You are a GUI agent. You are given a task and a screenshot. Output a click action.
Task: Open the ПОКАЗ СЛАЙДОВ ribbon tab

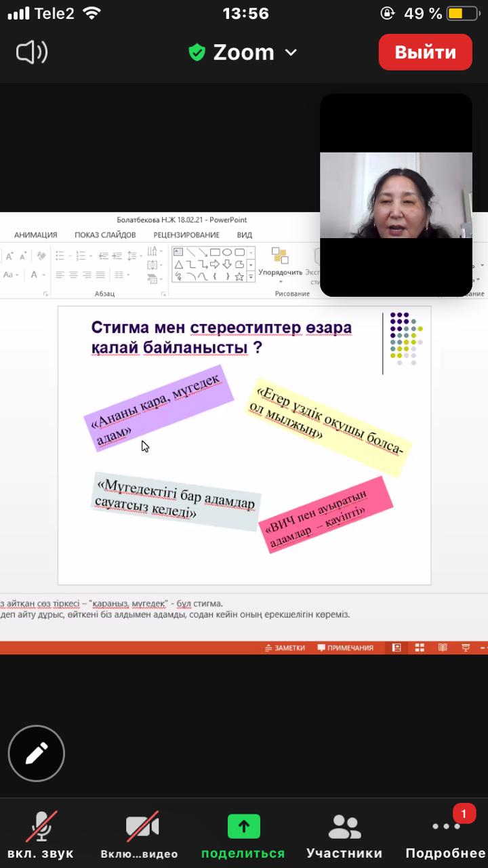(105, 235)
